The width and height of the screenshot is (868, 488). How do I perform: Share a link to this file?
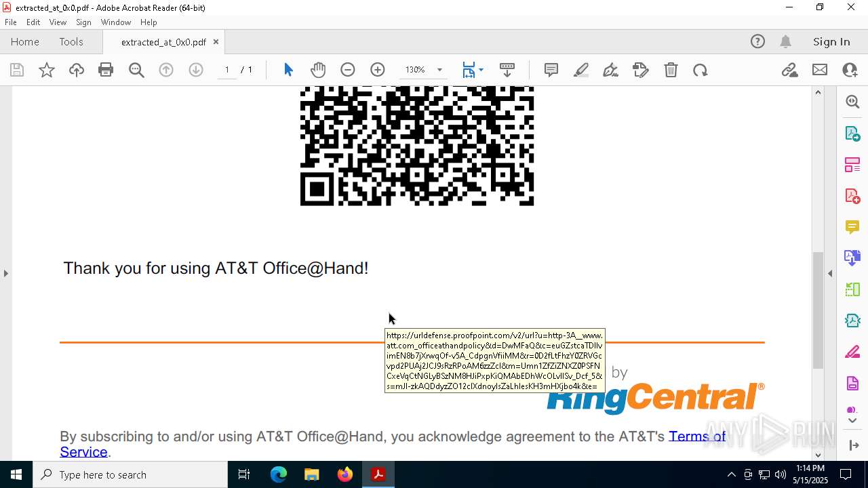[789, 70]
